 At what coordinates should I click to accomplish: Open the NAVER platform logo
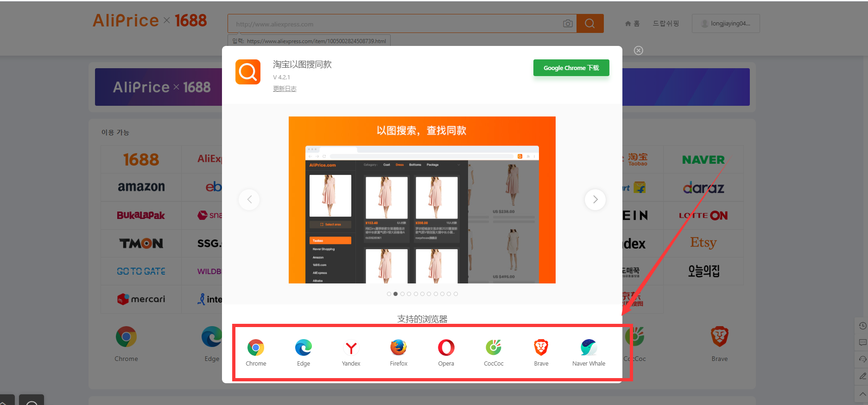tap(703, 160)
